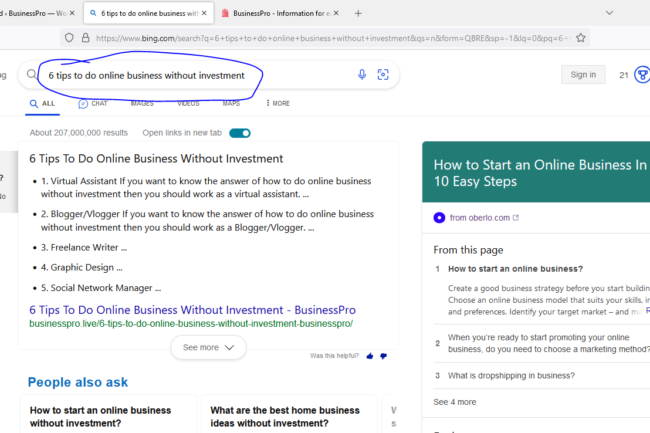Click the '3. Freelance Writer' list item
The height and width of the screenshot is (433, 650).
click(x=84, y=247)
